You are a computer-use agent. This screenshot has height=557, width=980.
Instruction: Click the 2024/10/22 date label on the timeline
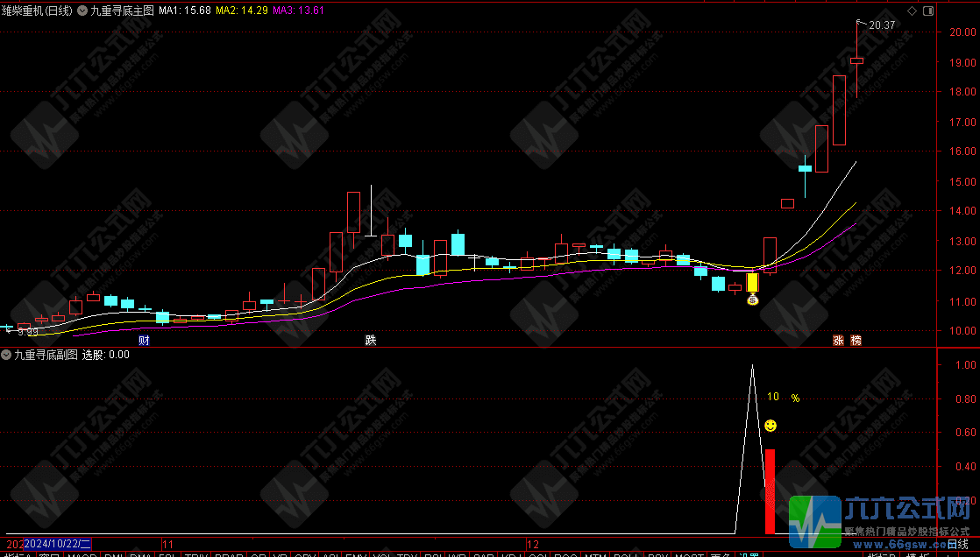pos(58,544)
